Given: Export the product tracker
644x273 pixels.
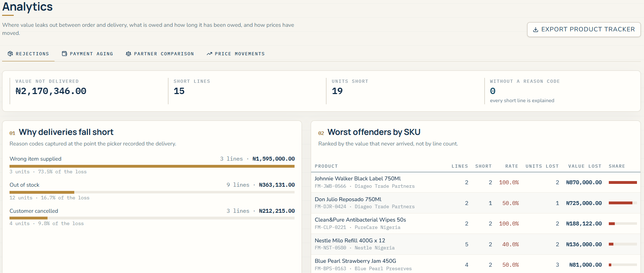Looking at the screenshot, I should click(x=584, y=30).
